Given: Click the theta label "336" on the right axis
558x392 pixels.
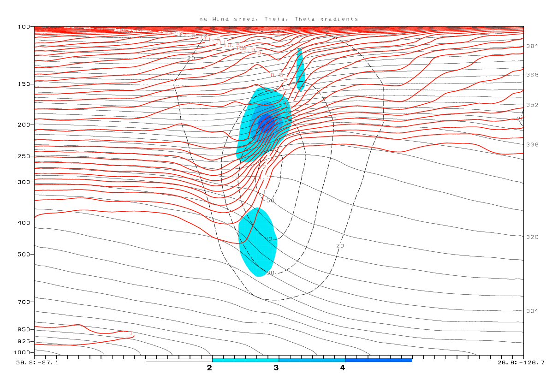Looking at the screenshot, I should tap(532, 144).
